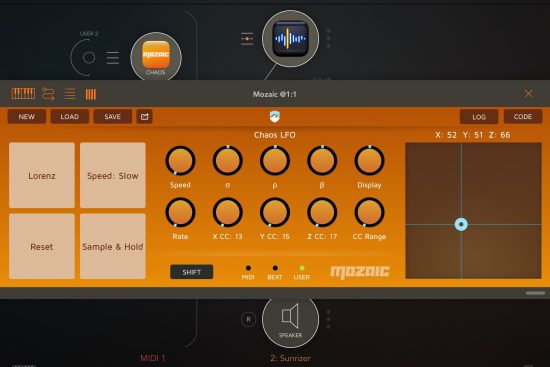The height and width of the screenshot is (367, 550).
Task: Tap the Lorenz pad
Action: coord(42,175)
